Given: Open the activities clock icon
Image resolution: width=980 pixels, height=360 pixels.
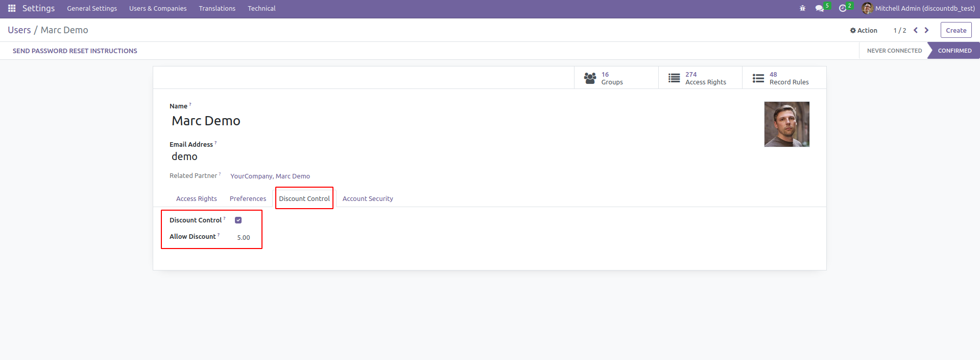Looking at the screenshot, I should [x=843, y=8].
